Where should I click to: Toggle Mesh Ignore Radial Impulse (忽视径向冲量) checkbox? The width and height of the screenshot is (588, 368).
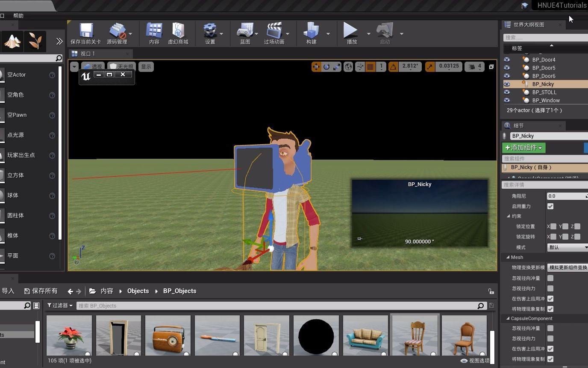pos(550,278)
